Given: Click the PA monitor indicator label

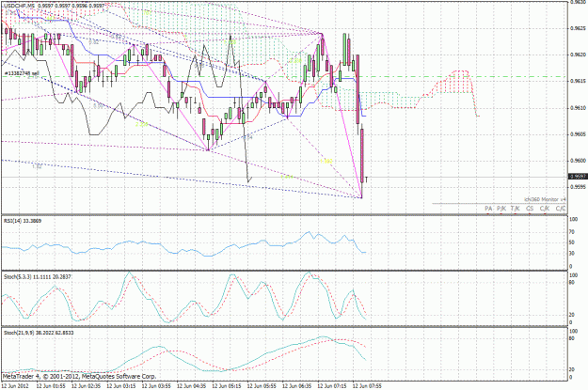Looking at the screenshot, I should point(488,209).
